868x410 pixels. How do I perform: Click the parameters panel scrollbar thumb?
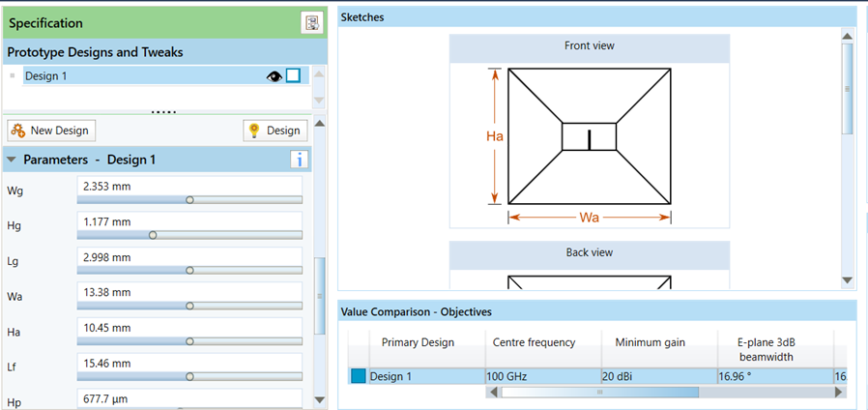(x=319, y=296)
